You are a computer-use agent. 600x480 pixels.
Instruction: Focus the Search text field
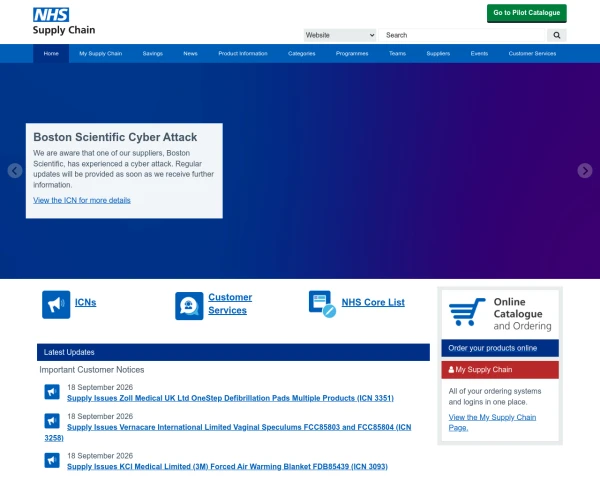tap(462, 35)
